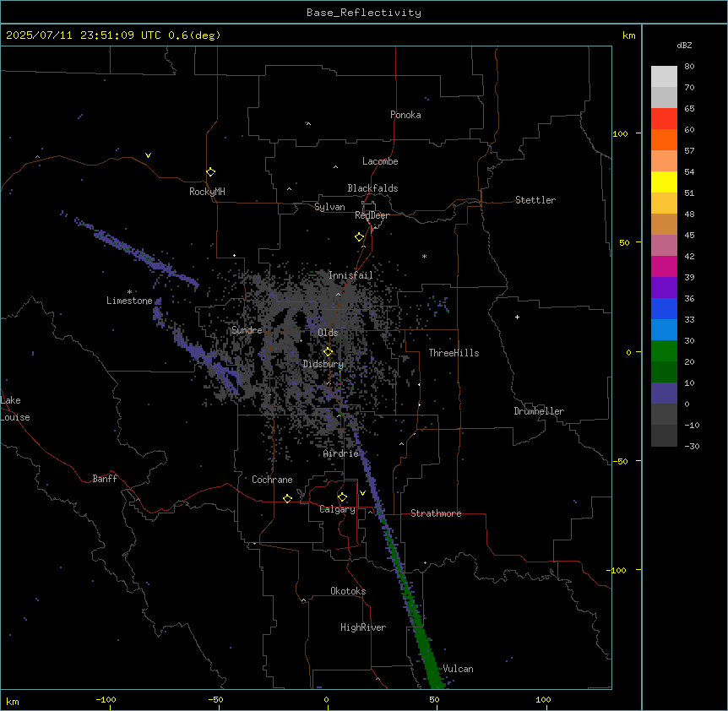
Task: Select the slate purple 0-10 dBZ swatch
Action: [x=664, y=393]
